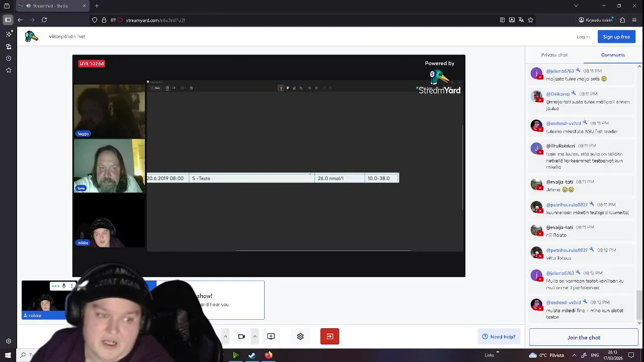Open Firefox from the taskbar

tap(269, 355)
